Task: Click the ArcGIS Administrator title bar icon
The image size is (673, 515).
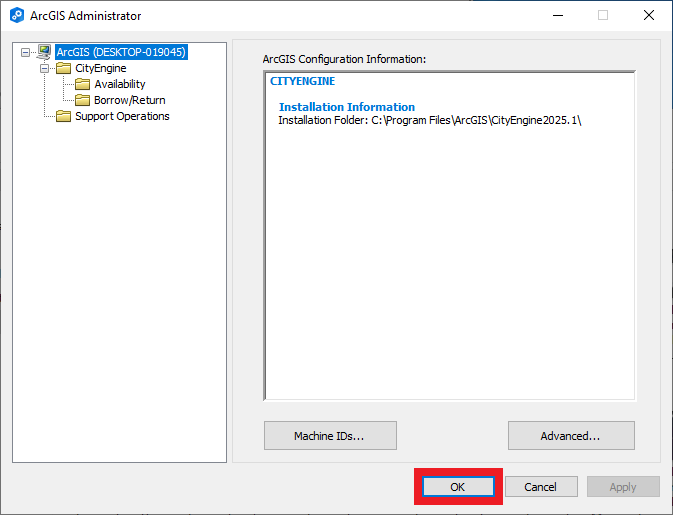Action: click(16, 16)
